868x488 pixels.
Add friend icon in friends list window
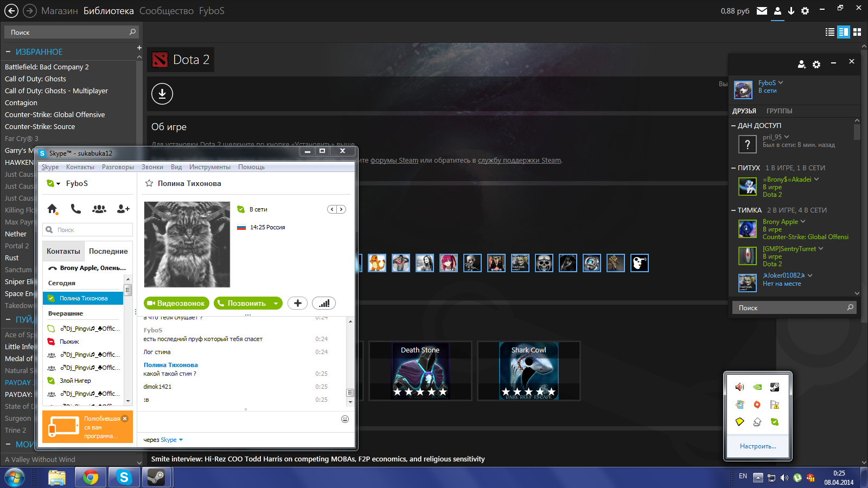point(802,65)
